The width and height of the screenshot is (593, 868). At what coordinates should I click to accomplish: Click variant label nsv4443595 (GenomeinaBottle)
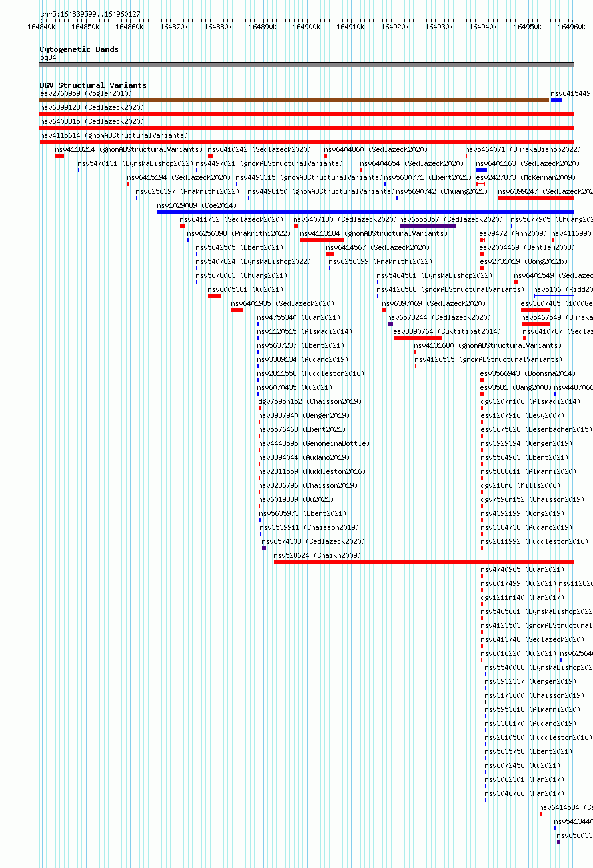(314, 443)
